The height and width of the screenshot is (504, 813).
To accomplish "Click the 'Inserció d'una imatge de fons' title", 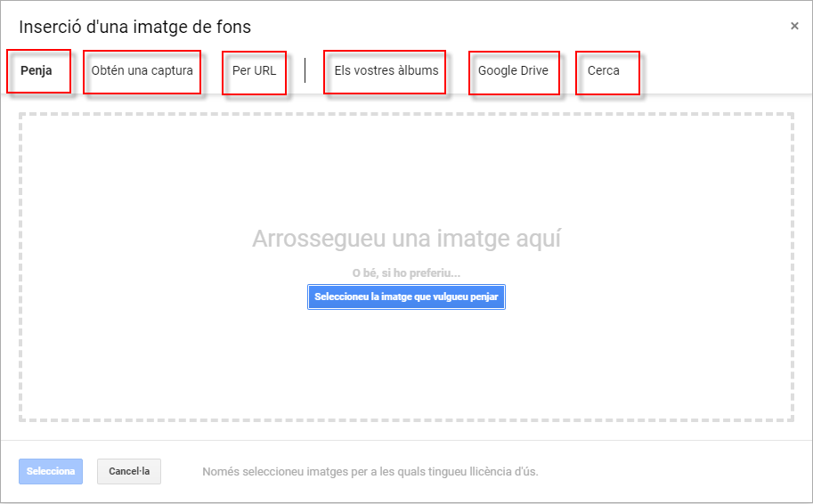I will [x=135, y=27].
